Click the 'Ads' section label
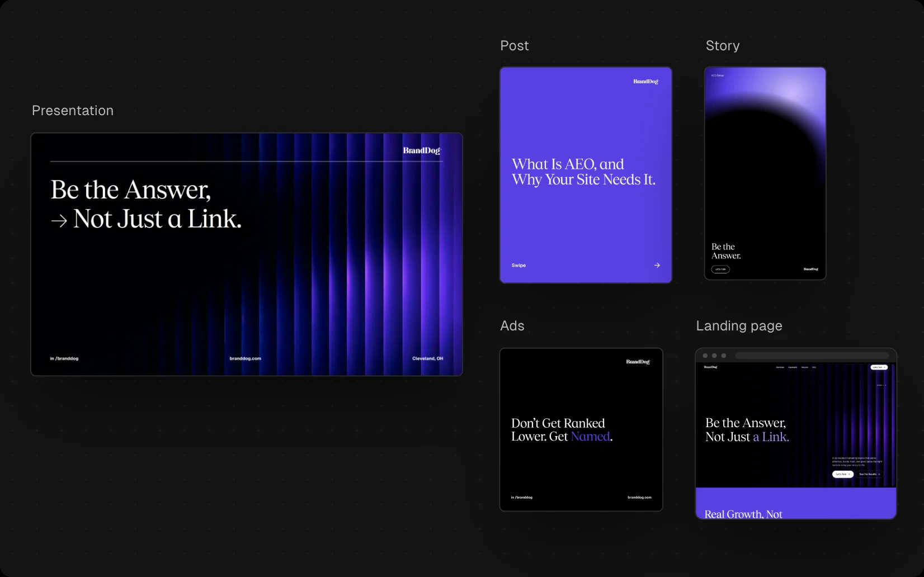Viewport: 924px width, 577px height. [x=512, y=326]
